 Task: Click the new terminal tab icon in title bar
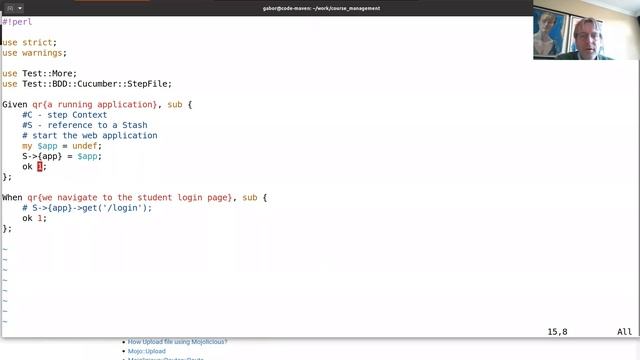[x=10, y=8]
